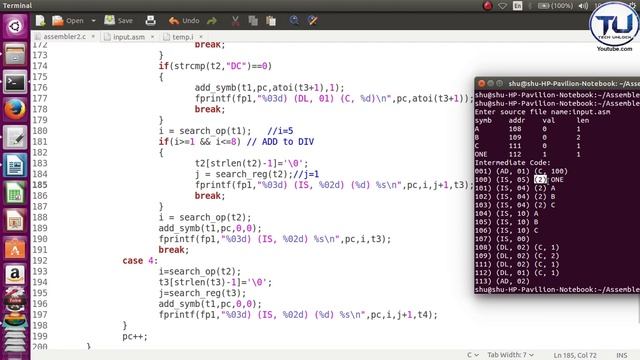Undo the last edit
Image resolution: width=640 pixels, height=360 pixels.
[x=184, y=20]
